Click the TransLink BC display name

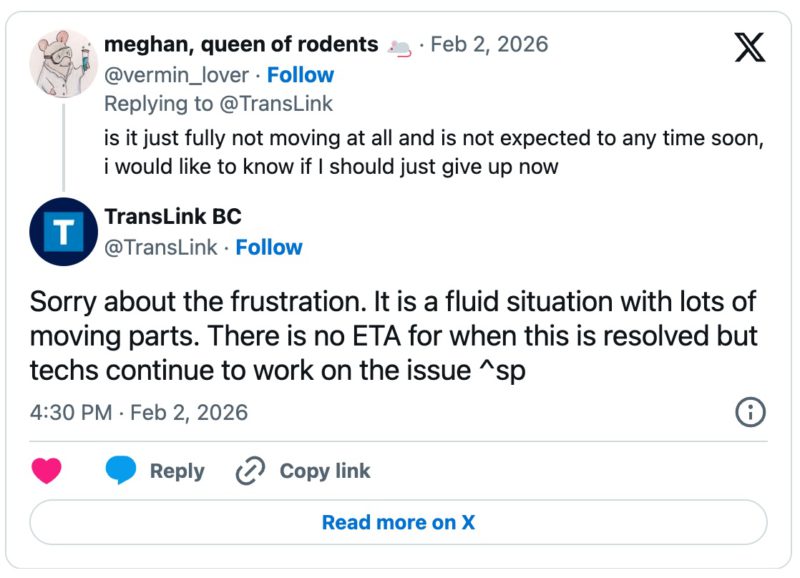click(173, 217)
